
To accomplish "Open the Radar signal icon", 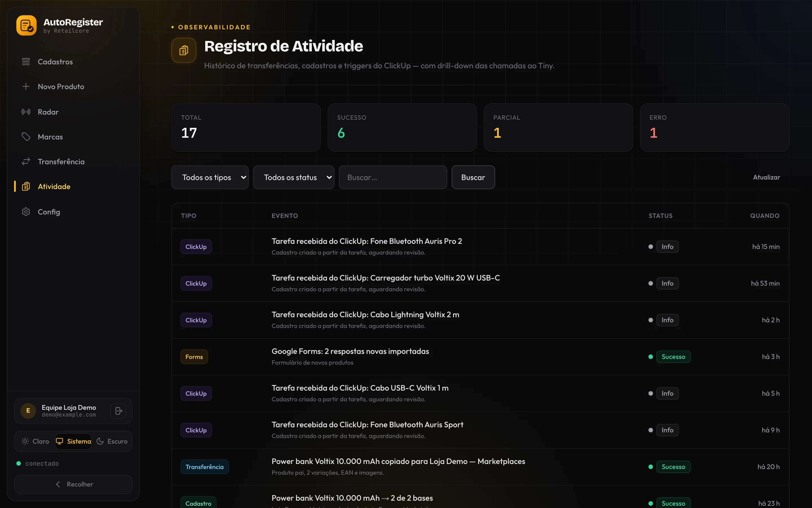I will coord(26,112).
